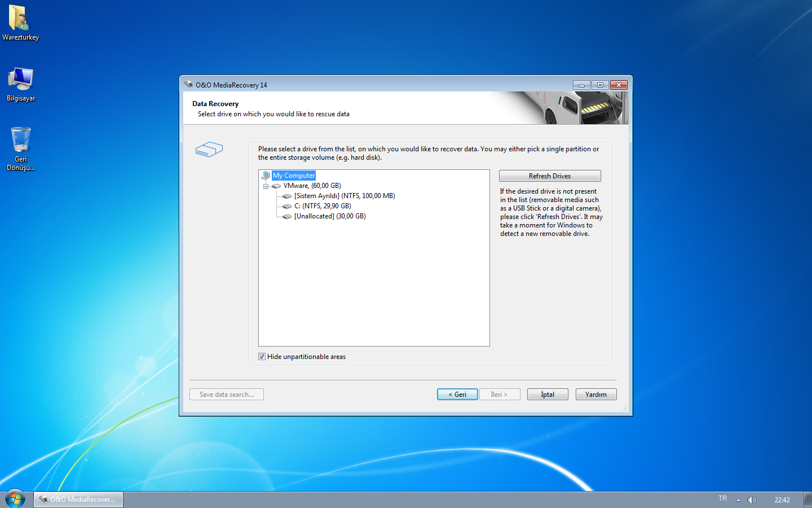Image resolution: width=812 pixels, height=508 pixels.
Task: Select [Sistem Ayrıldı] (NTFS, 100,00 MB) partition
Action: coord(345,196)
